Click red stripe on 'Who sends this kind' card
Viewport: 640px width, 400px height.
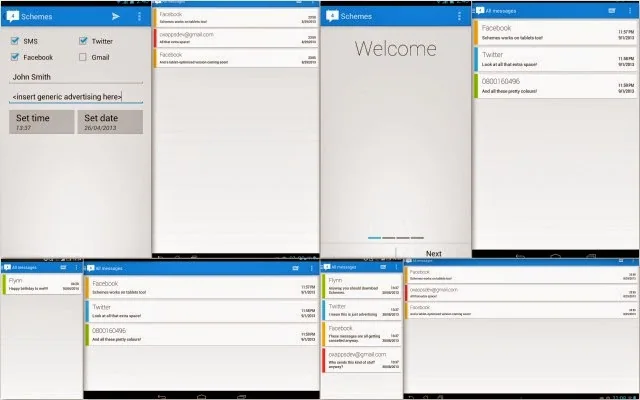[x=323, y=360]
